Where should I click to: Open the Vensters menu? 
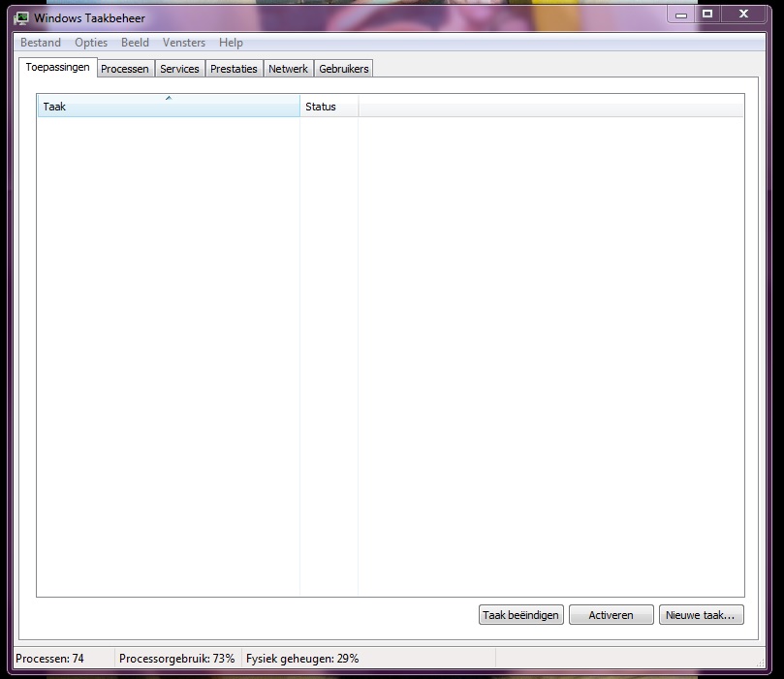click(x=184, y=43)
